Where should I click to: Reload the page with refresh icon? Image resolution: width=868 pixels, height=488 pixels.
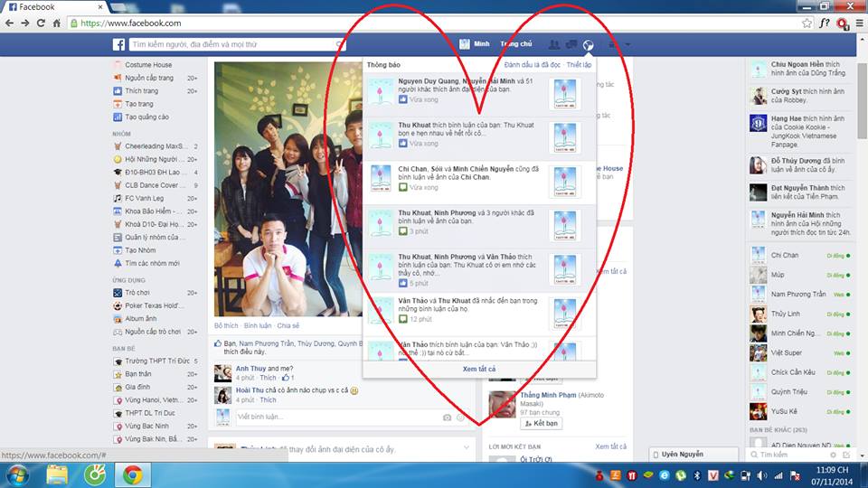pos(41,23)
